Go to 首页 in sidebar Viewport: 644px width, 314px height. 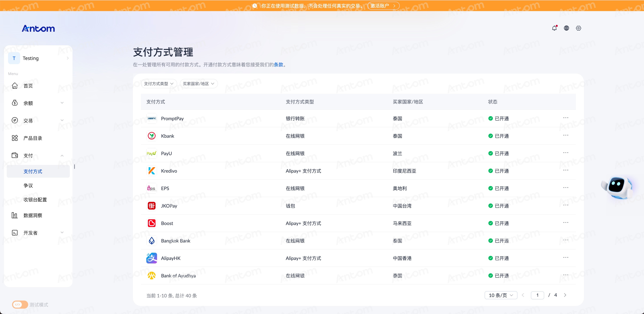[x=38, y=86]
